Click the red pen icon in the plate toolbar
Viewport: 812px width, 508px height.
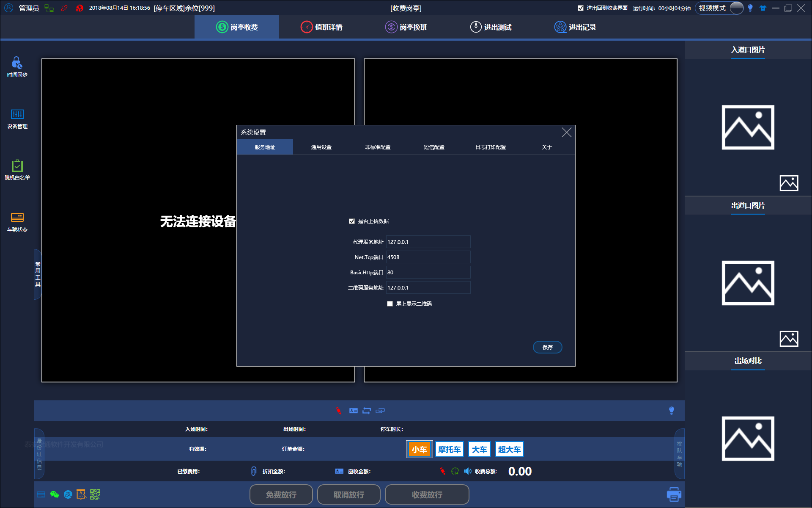tap(338, 411)
